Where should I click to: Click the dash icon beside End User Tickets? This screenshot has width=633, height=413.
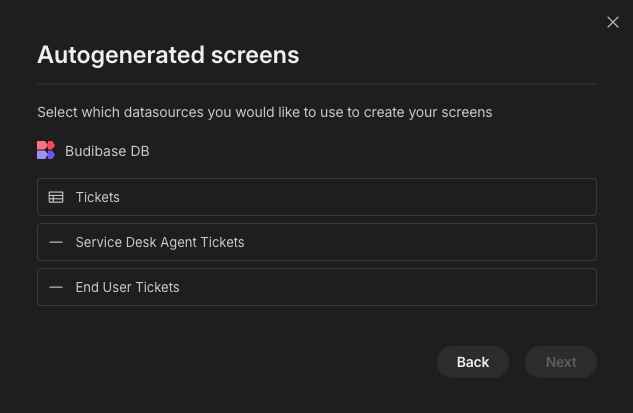coord(56,287)
